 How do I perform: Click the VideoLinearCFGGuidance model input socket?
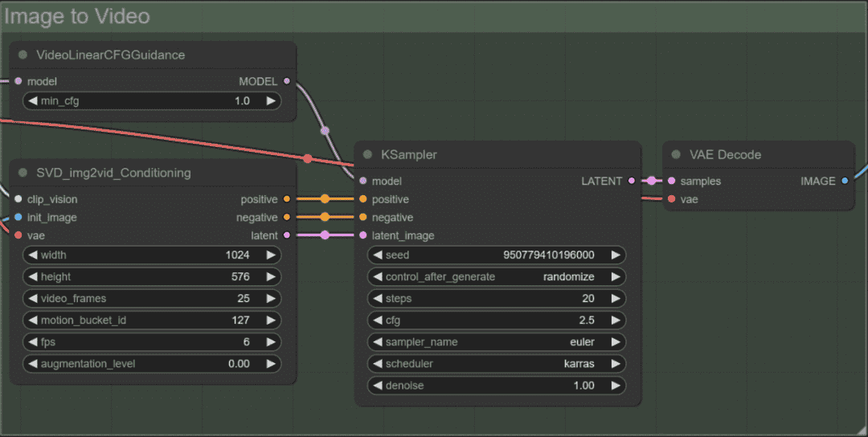pos(18,81)
